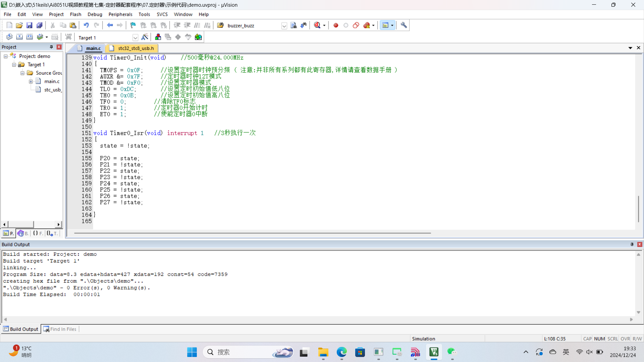This screenshot has height=362, width=644.
Task: Save the current file
Action: (29, 25)
